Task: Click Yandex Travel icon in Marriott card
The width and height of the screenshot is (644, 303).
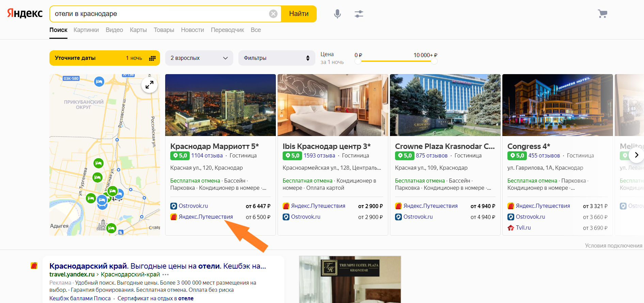Action: point(174,217)
